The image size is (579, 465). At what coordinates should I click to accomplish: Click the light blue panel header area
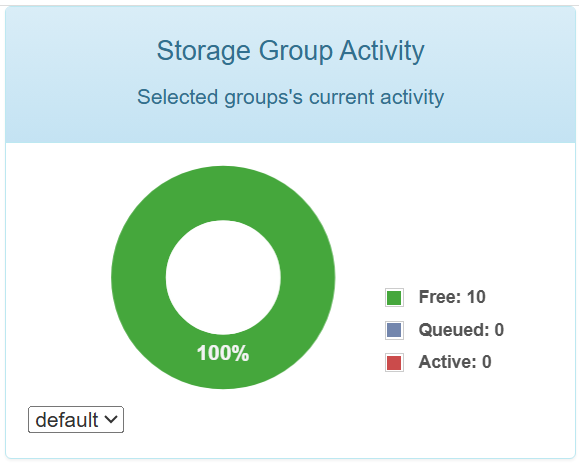pyautogui.click(x=291, y=74)
